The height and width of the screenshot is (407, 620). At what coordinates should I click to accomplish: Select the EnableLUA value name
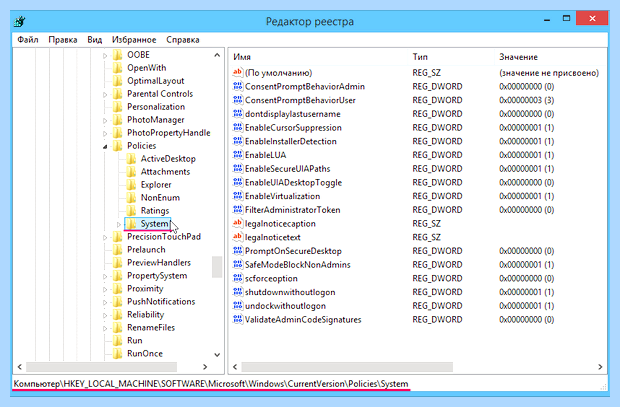tap(265, 155)
